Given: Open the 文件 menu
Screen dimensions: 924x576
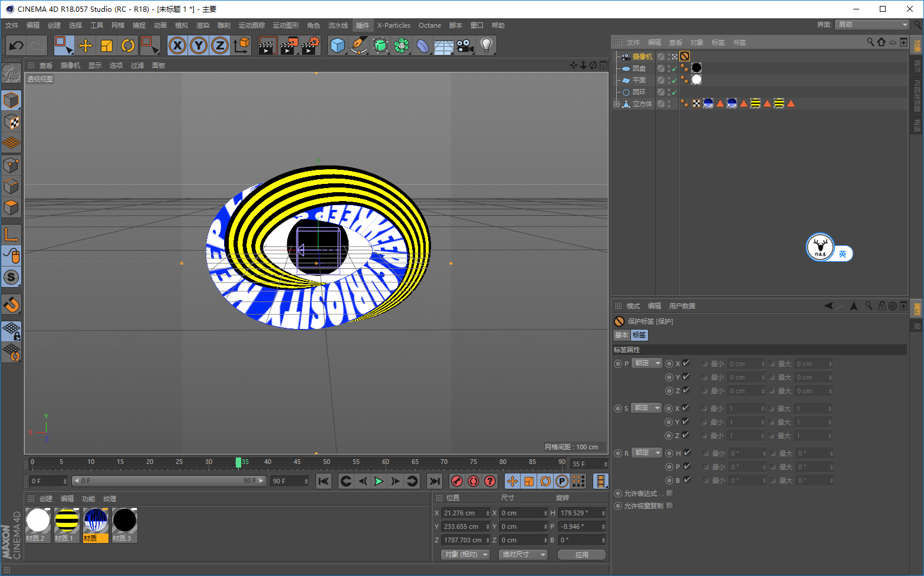Looking at the screenshot, I should tap(12, 25).
